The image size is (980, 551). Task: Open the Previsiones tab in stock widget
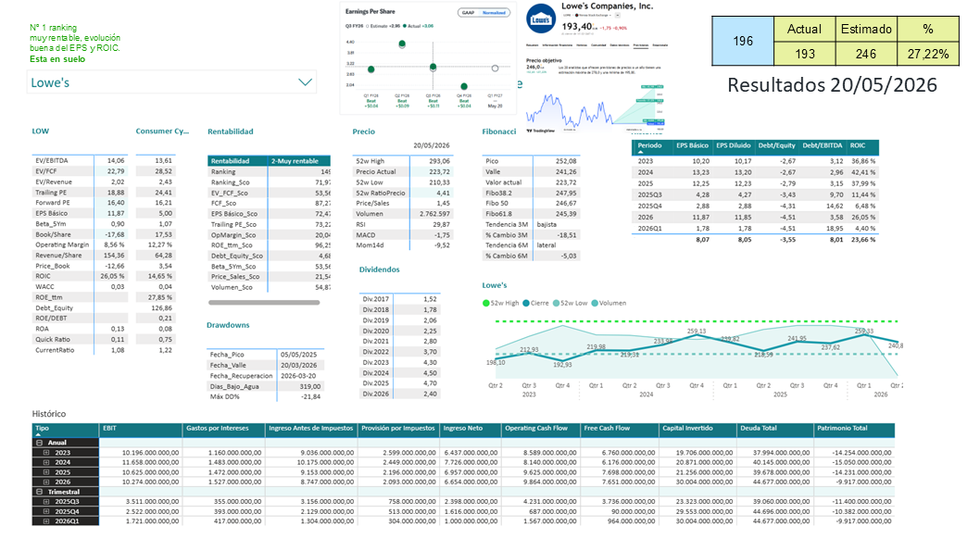641,45
